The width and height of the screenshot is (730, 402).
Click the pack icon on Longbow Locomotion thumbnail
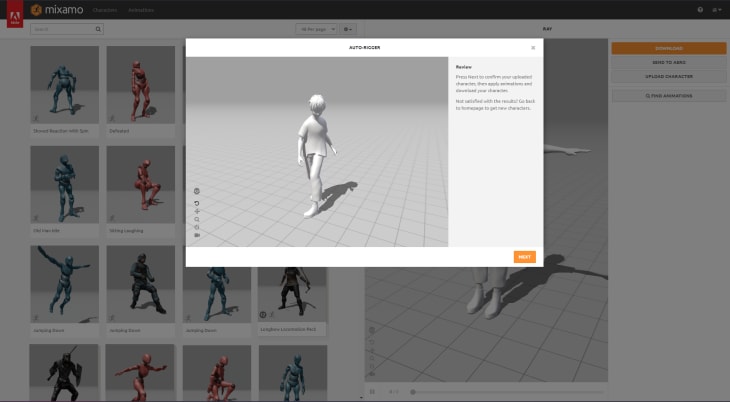tap(263, 315)
